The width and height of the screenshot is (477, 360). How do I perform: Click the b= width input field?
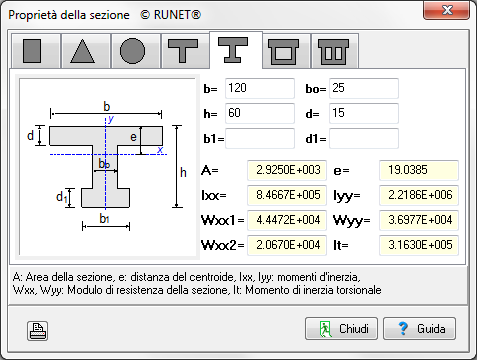260,88
